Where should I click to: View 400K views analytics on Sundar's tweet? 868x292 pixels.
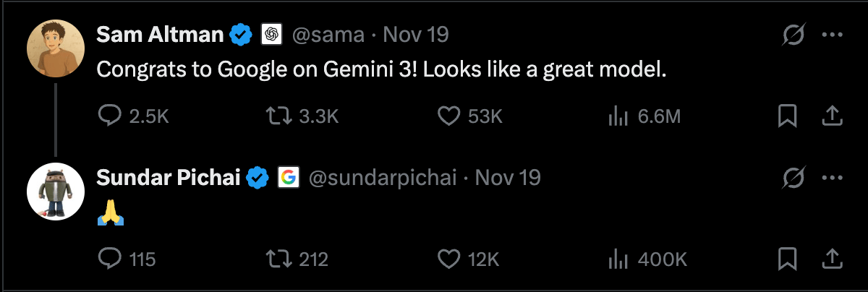point(616,258)
